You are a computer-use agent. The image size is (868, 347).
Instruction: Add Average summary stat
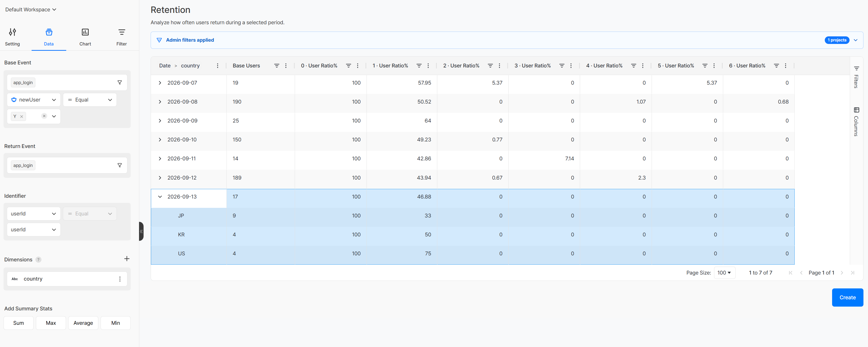pos(83,323)
